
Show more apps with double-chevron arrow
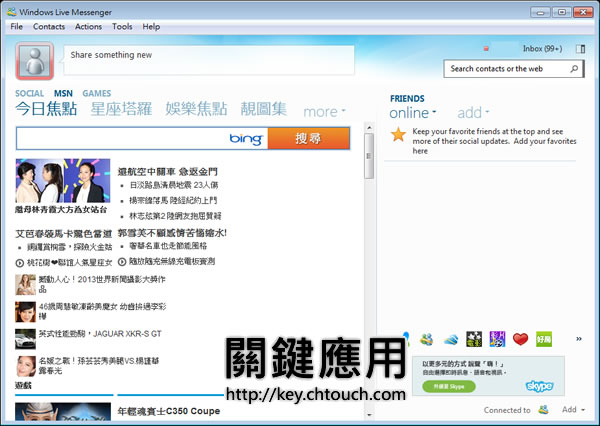pyautogui.click(x=579, y=339)
